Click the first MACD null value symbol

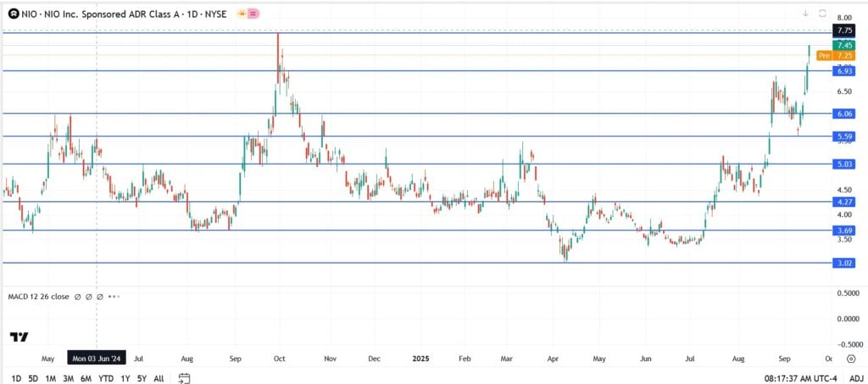point(77,297)
